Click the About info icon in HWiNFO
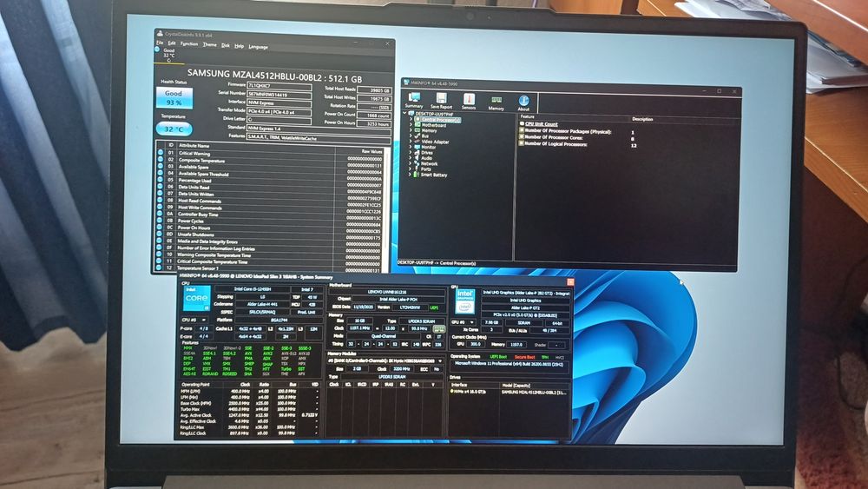The height and width of the screenshot is (489, 868). coord(523,102)
